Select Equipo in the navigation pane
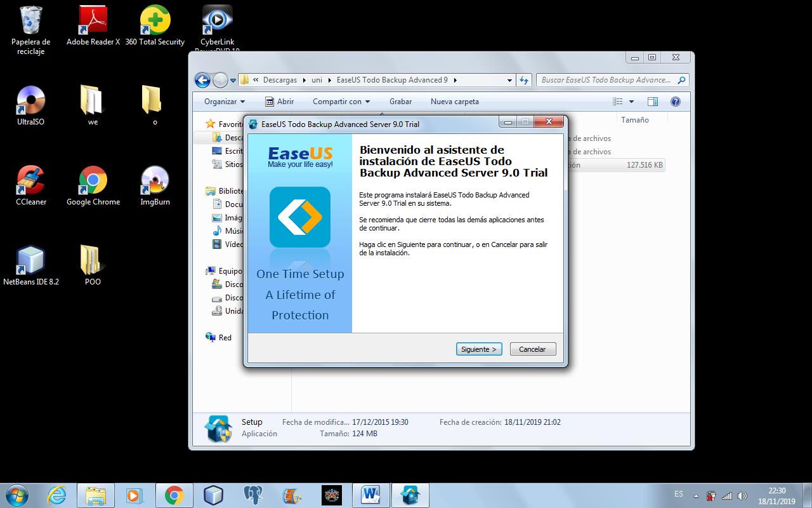 click(225, 271)
